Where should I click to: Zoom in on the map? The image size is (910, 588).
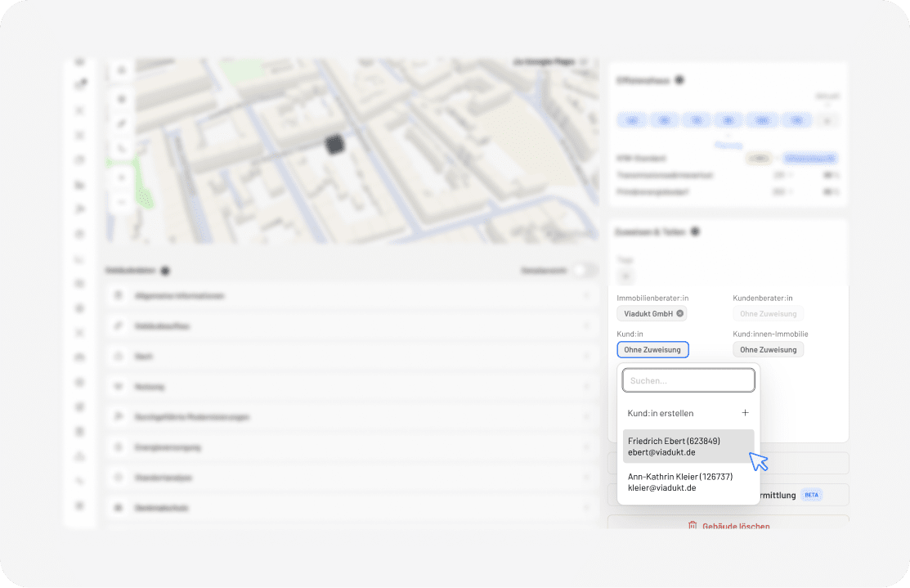pos(122,177)
